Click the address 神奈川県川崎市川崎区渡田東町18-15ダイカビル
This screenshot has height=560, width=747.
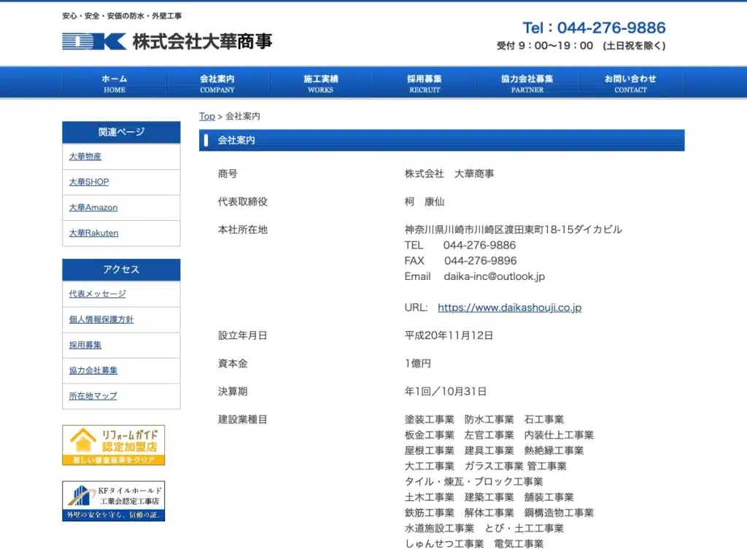[513, 230]
